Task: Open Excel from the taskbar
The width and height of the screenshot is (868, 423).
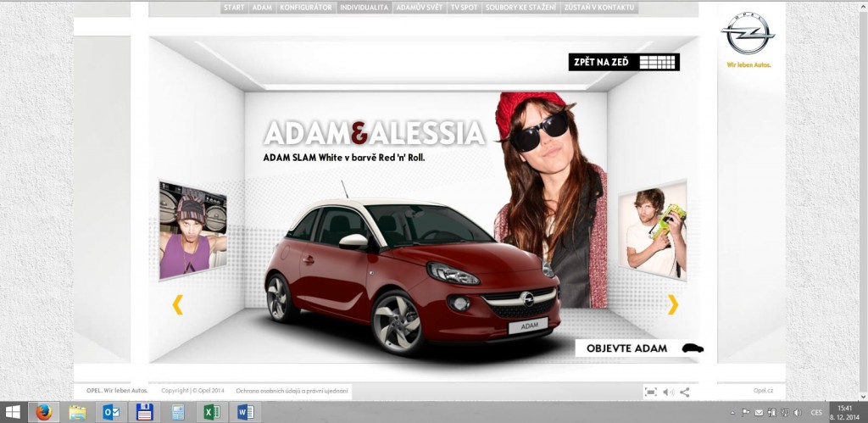Action: 212,412
